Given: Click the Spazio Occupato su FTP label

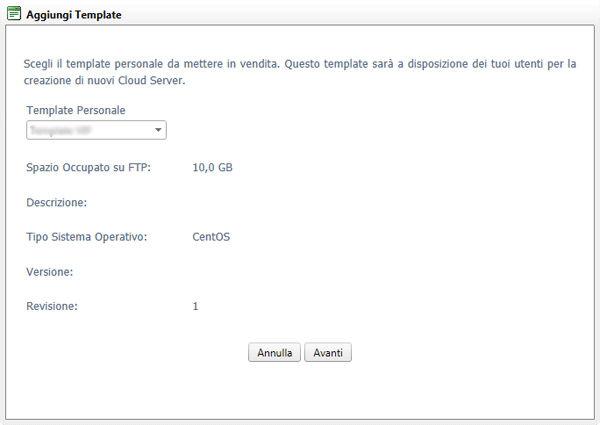Looking at the screenshot, I should [x=88, y=168].
